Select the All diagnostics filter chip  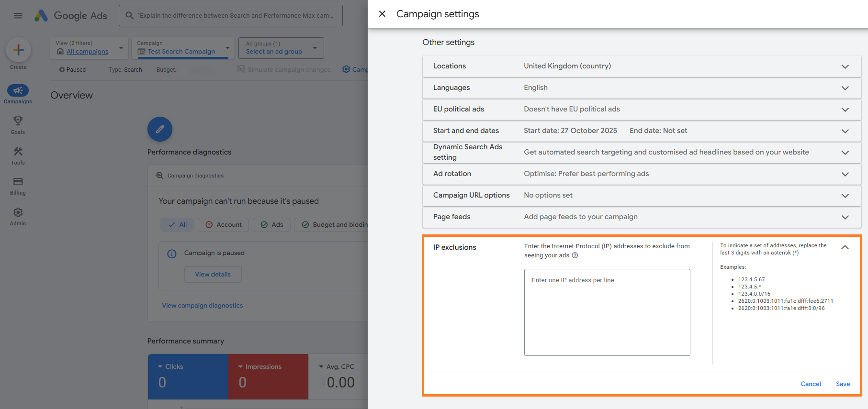tap(178, 225)
